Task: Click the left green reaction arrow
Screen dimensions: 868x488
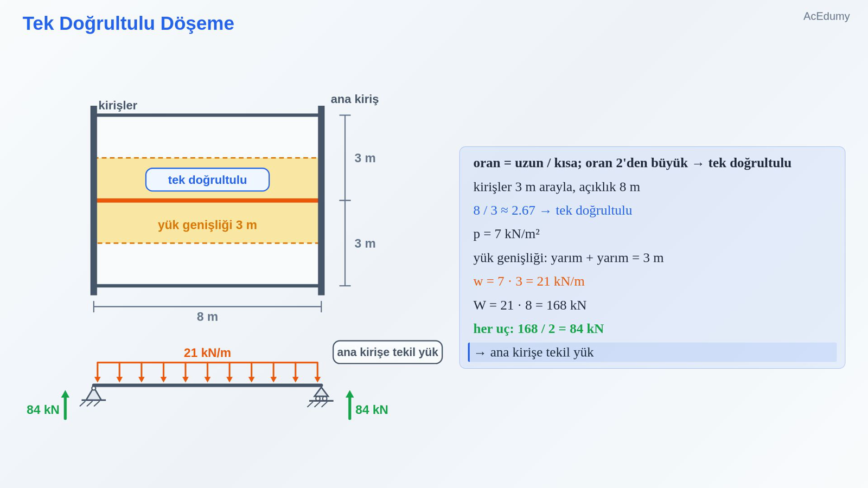Action: click(x=65, y=405)
